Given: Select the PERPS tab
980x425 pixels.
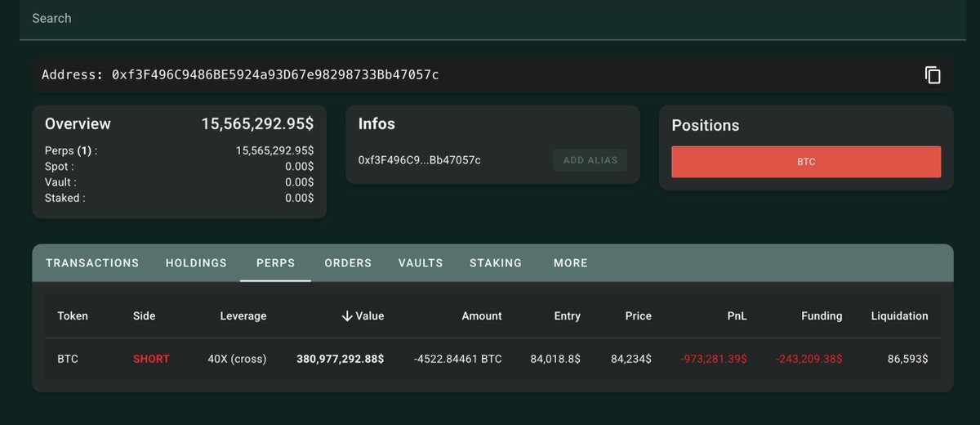Looking at the screenshot, I should [275, 263].
